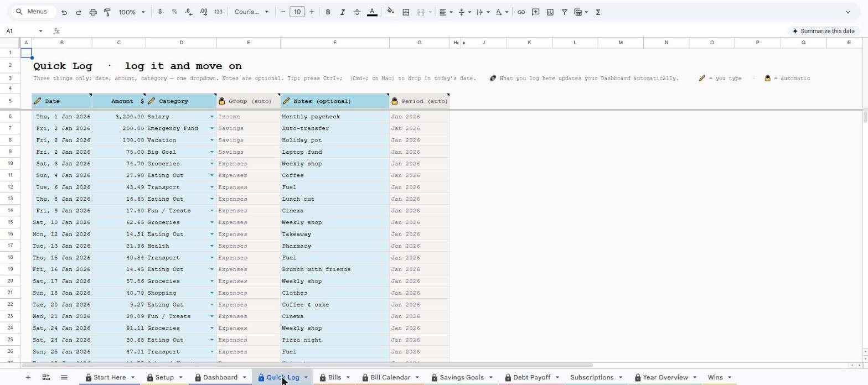Image resolution: width=868 pixels, height=385 pixels.
Task: Toggle italic formatting
Action: [342, 12]
